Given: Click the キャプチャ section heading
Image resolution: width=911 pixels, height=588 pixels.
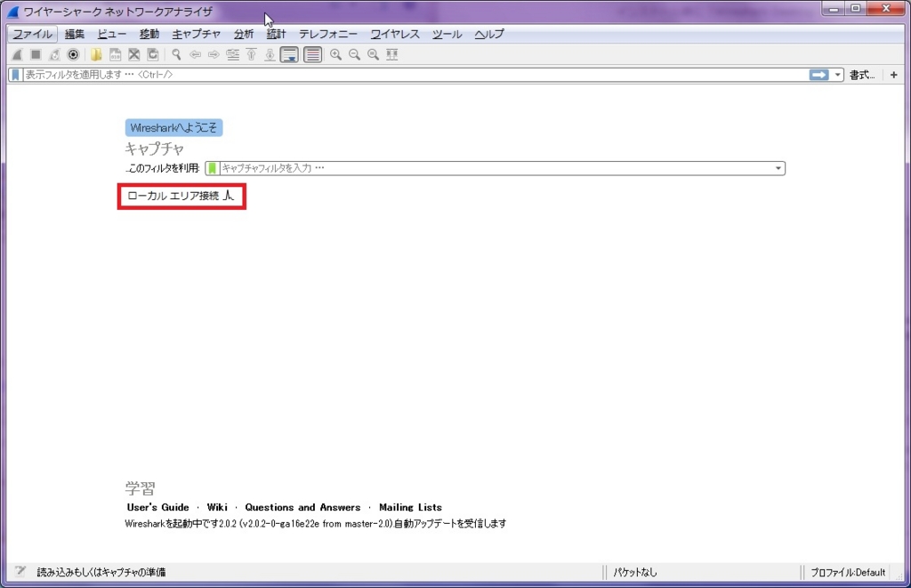Looking at the screenshot, I should 155,149.
